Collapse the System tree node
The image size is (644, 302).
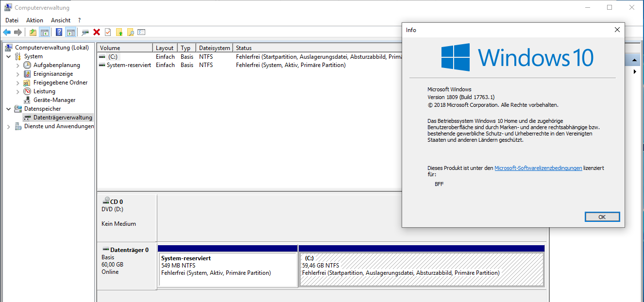tap(9, 56)
